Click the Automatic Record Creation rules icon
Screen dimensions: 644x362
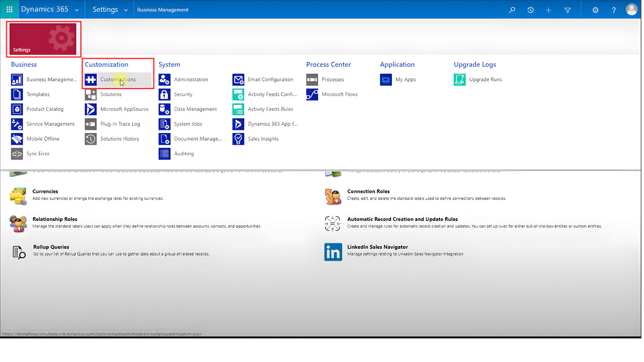tap(332, 224)
